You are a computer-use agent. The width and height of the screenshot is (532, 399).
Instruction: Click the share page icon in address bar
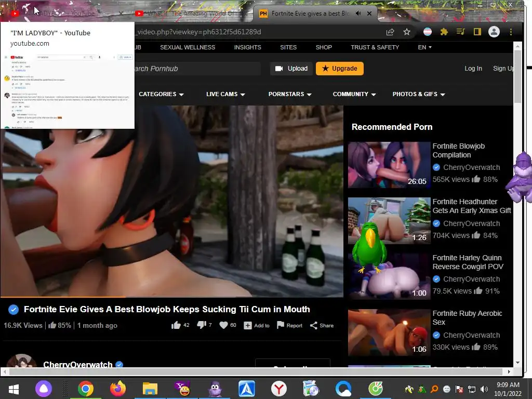coord(390,32)
